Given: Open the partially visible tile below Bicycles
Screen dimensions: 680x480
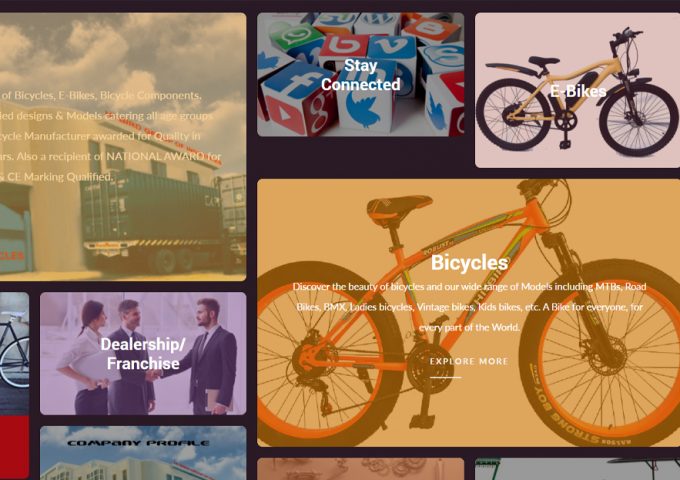Looking at the screenshot, I should coord(360,469).
